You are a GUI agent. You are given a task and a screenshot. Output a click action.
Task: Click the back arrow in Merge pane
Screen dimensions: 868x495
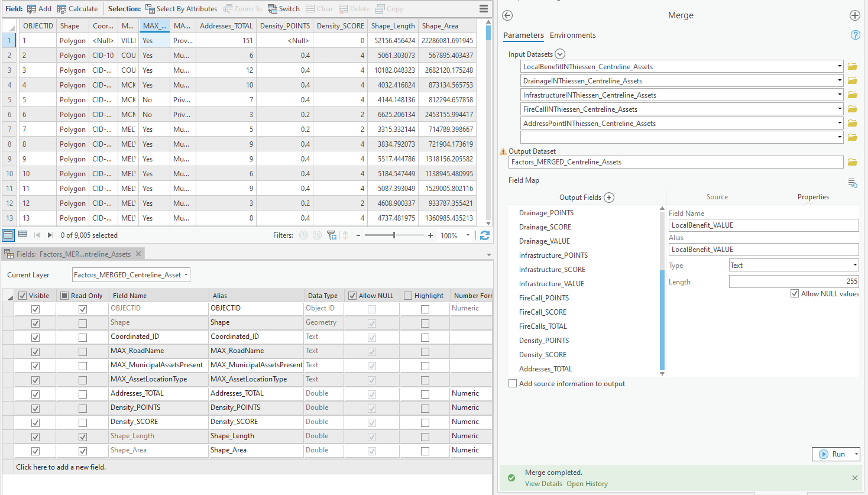(507, 16)
